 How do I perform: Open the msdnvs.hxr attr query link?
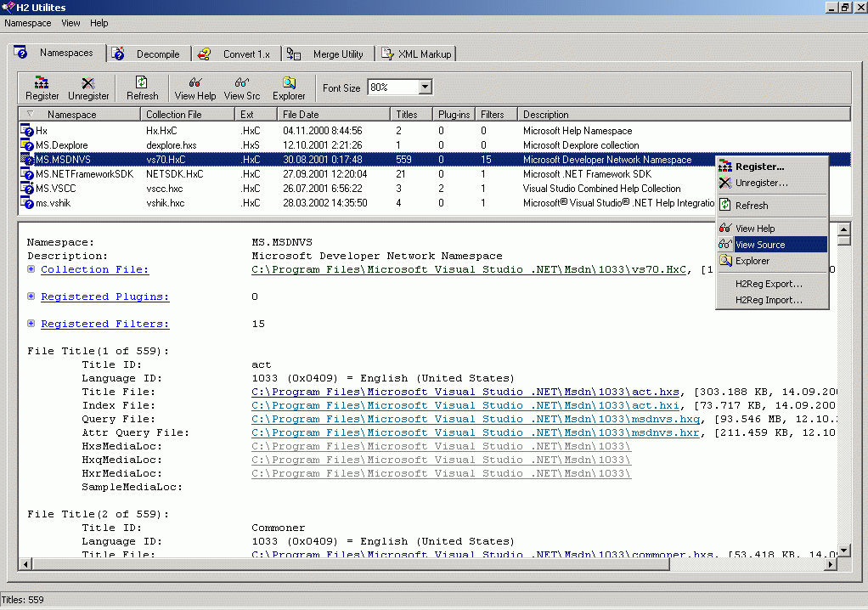(x=476, y=433)
